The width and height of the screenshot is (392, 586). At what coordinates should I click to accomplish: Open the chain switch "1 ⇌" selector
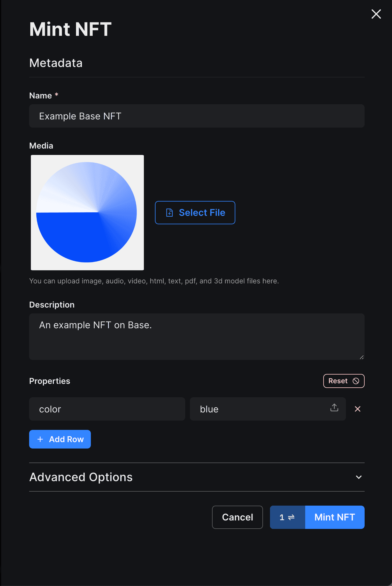click(287, 517)
